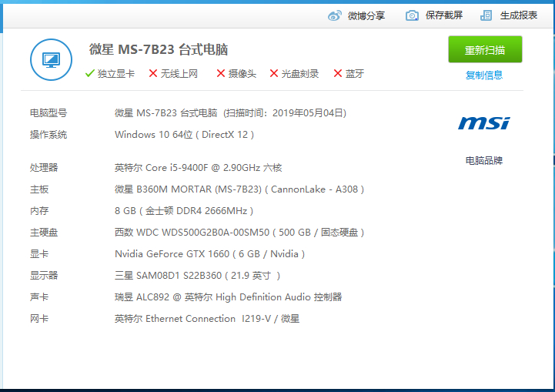Click the MSI brand logo
The image size is (555, 392).
click(x=484, y=123)
